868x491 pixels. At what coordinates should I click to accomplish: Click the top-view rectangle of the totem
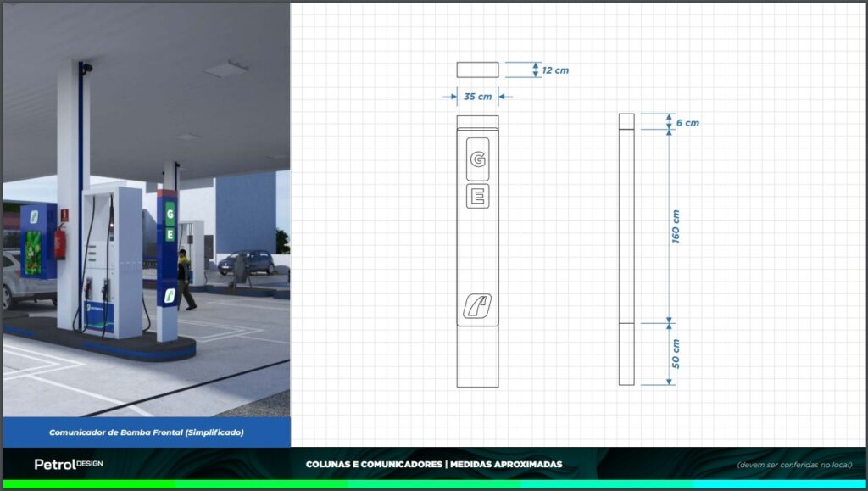pyautogui.click(x=477, y=70)
